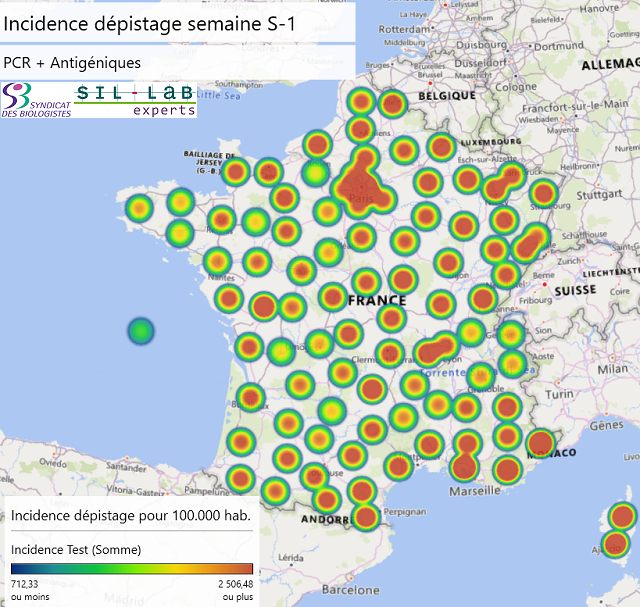
Task: Select the isolated green heat point in the Atlantic
Action: tap(141, 331)
